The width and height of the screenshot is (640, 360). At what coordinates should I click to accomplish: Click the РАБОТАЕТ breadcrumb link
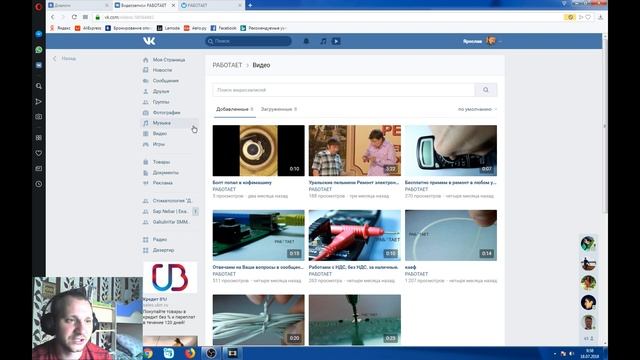coord(227,65)
